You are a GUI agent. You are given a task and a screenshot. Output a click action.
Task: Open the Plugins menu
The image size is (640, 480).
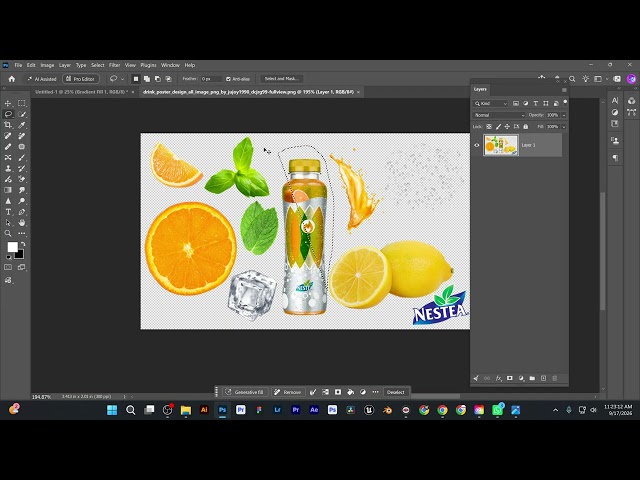(148, 65)
